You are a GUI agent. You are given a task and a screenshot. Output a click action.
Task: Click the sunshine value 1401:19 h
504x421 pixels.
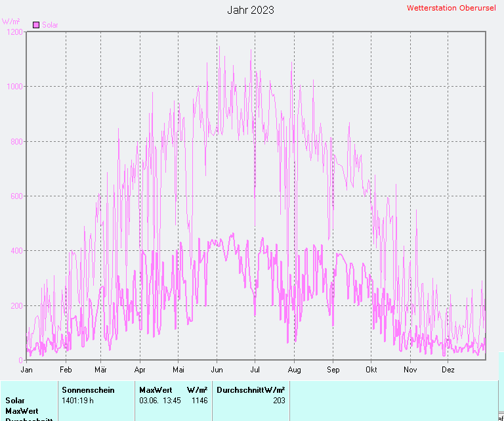pyautogui.click(x=78, y=401)
